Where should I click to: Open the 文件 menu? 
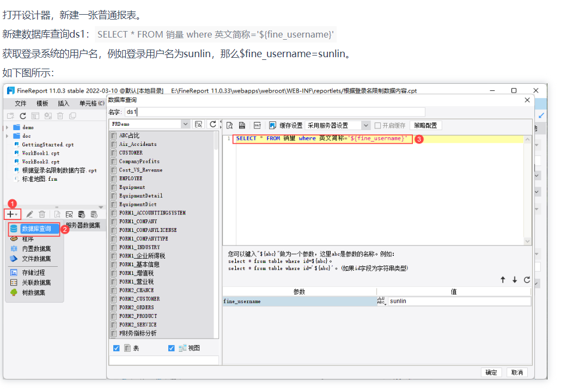click(21, 103)
